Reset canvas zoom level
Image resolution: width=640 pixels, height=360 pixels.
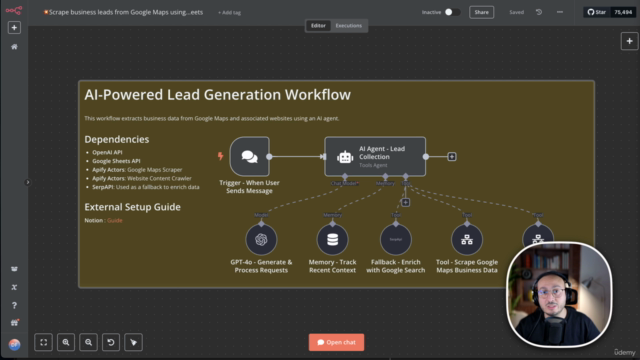click(x=111, y=342)
